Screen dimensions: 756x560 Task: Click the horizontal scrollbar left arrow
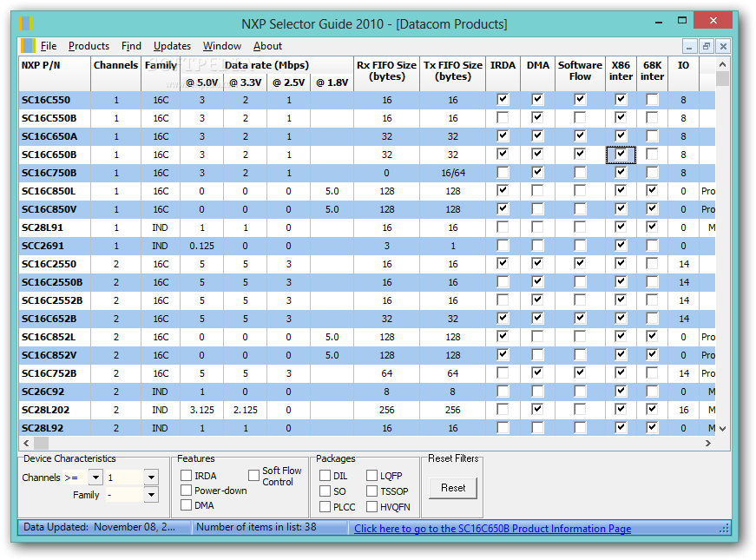(x=26, y=443)
